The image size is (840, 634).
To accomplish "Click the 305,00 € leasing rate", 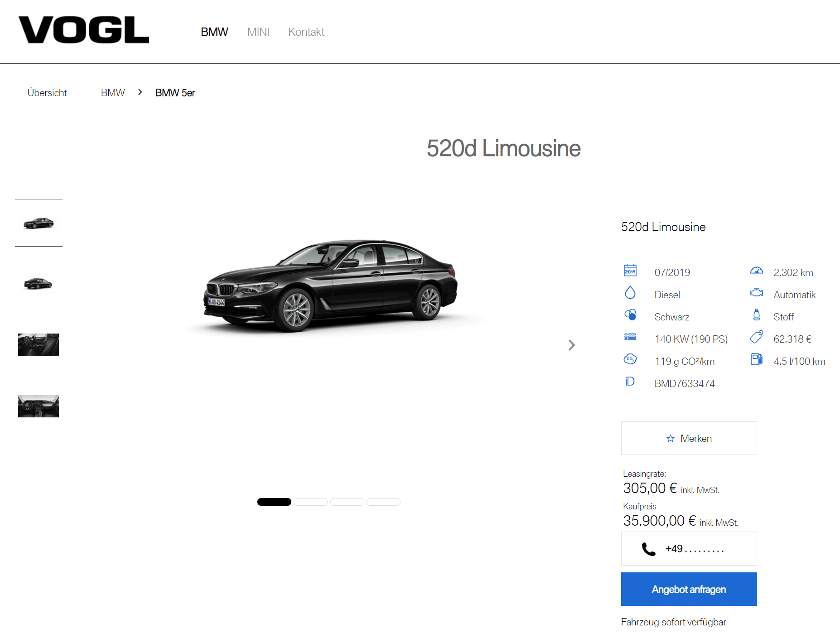I will pyautogui.click(x=650, y=488).
